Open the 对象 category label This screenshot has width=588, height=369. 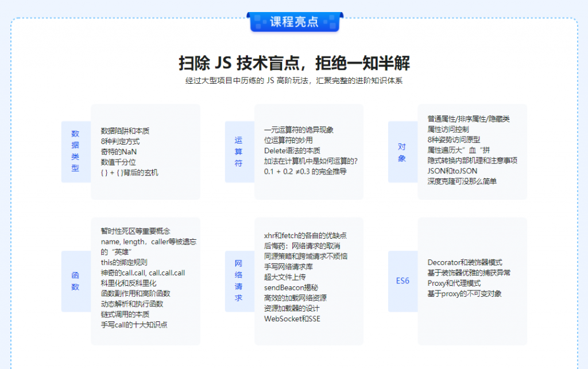coord(402,152)
